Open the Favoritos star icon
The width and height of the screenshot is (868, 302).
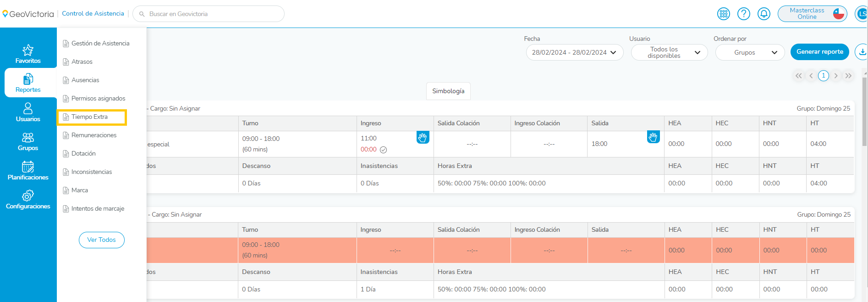[x=28, y=50]
